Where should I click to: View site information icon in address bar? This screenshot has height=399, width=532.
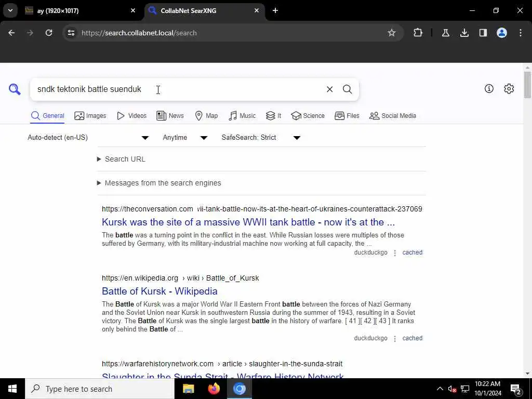[71, 33]
